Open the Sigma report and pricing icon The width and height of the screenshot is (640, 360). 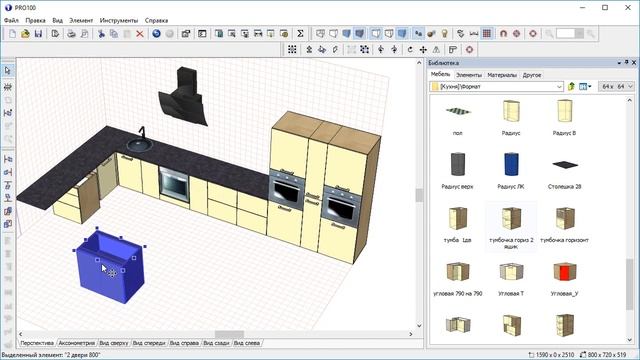coord(300,34)
